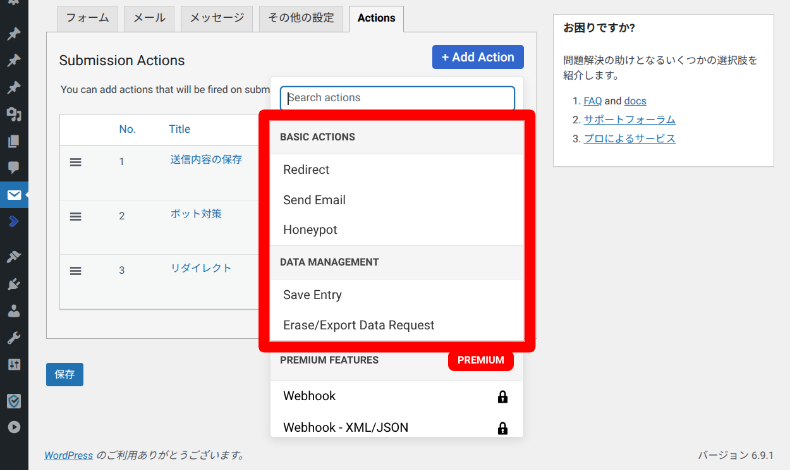This screenshot has height=470, width=790.
Task: Click the play circle collapse-menu icon
Action: (14, 427)
